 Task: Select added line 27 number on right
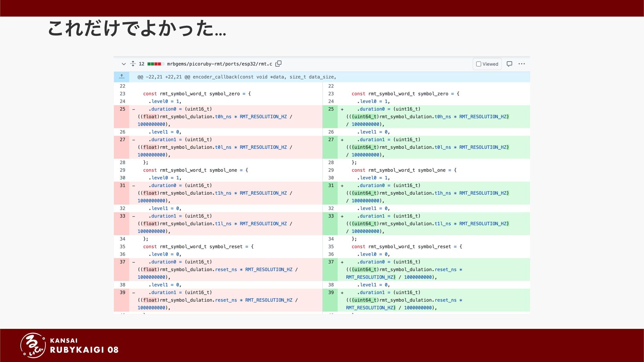[x=331, y=139]
